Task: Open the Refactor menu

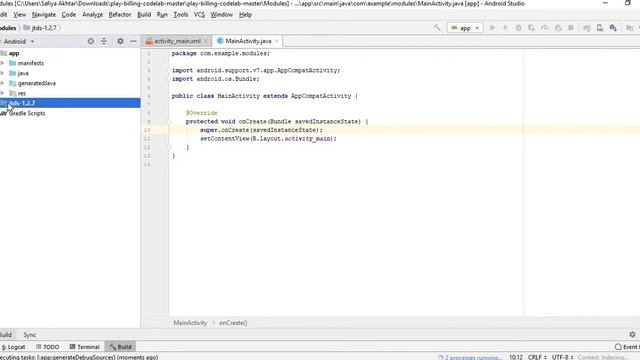Action: pos(120,14)
